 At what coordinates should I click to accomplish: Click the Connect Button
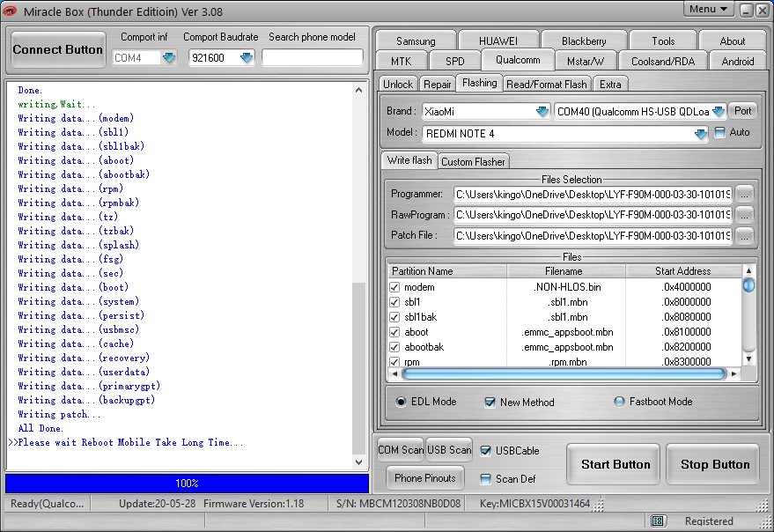coord(58,49)
